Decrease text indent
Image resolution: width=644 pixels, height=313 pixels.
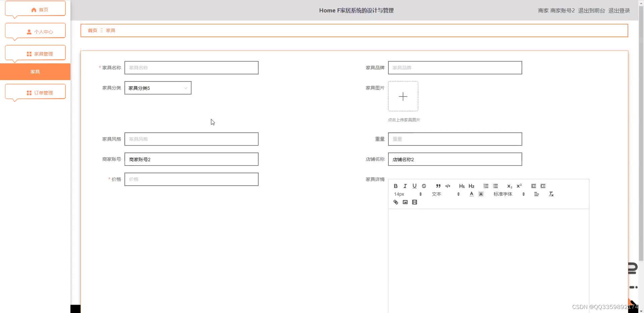tap(533, 186)
